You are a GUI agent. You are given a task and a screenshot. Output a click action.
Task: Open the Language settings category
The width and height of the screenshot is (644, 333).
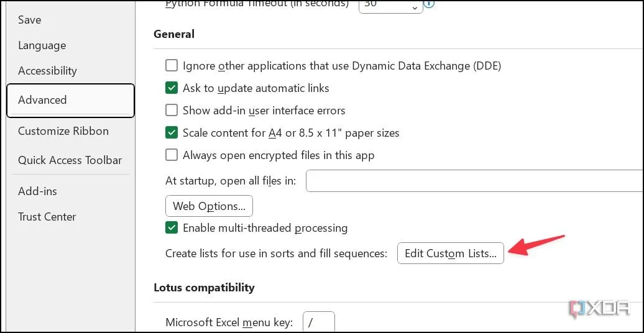(x=42, y=45)
